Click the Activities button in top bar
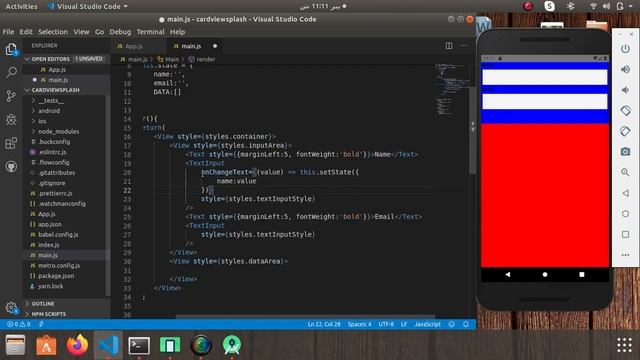Viewport: 640px width, 360px height. point(21,7)
